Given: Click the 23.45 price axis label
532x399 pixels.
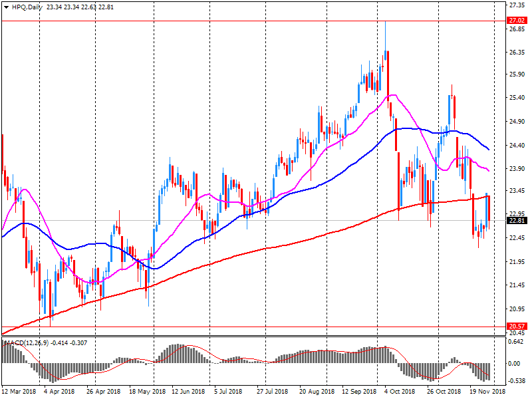Looking at the screenshot, I should point(517,191).
